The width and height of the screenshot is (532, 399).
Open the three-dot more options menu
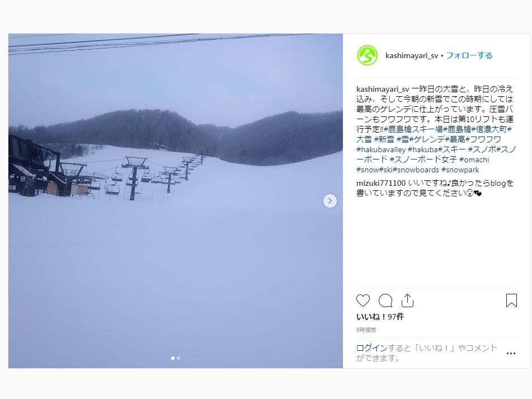tap(511, 353)
